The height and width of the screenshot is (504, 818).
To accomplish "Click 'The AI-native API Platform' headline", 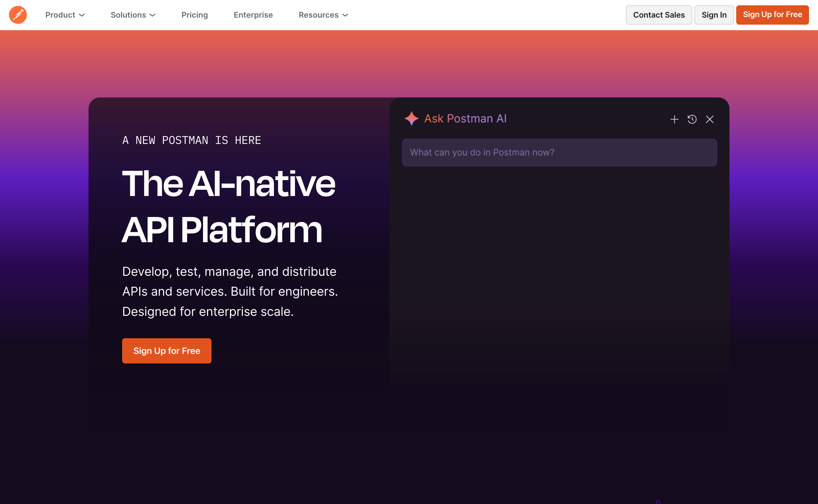I will point(229,206).
